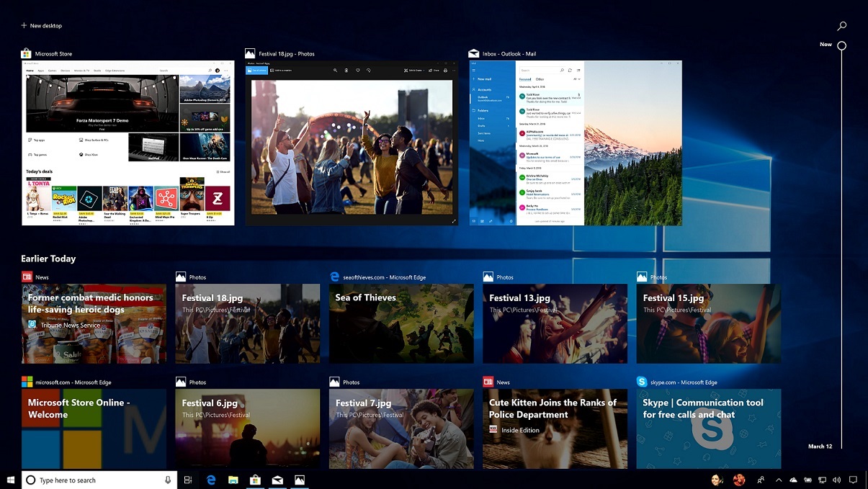Open the Mail app on the taskbar

278,480
